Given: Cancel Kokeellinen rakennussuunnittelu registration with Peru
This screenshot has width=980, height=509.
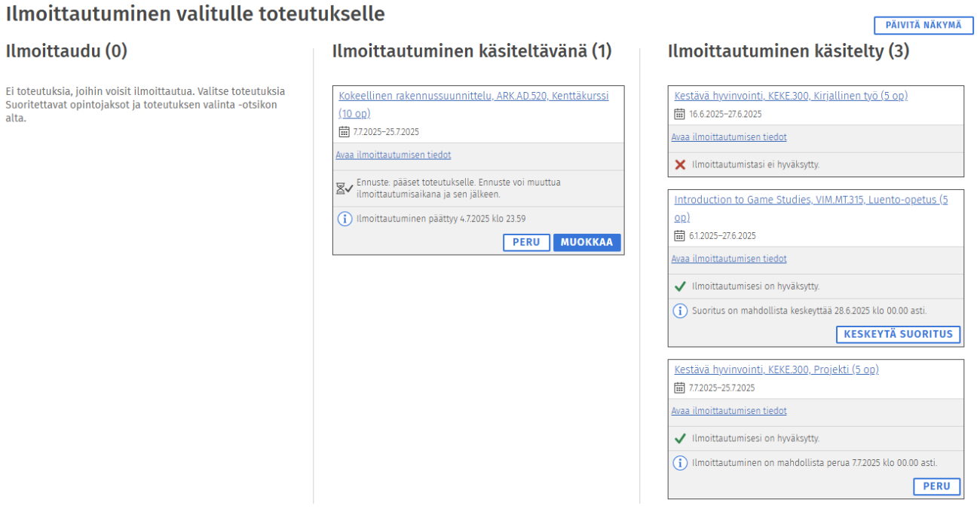Looking at the screenshot, I should pos(526,243).
